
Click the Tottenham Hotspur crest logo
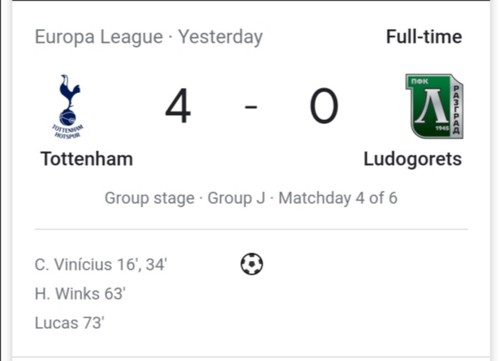68,106
